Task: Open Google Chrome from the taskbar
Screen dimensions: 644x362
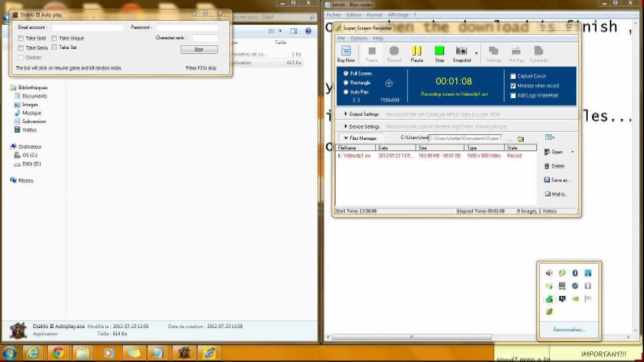Action: coord(58,352)
